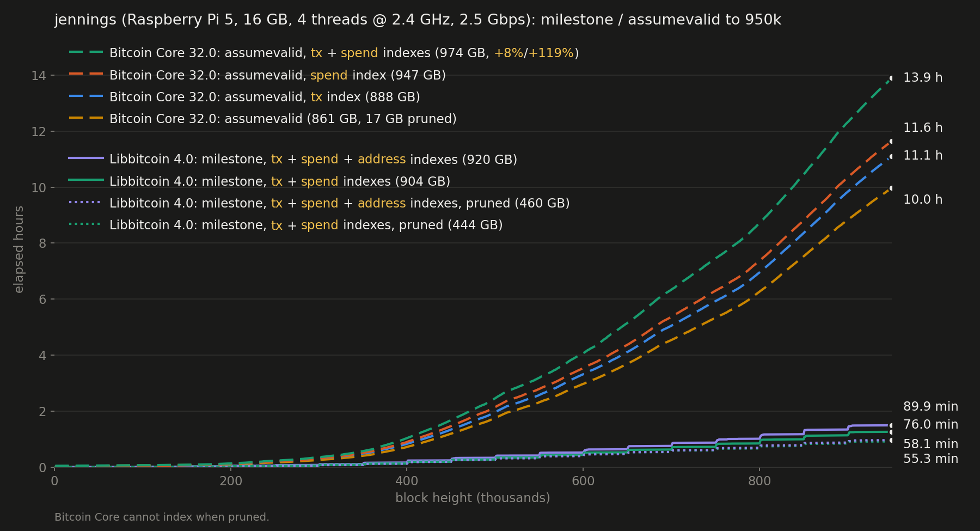Click the 11.1 h end label
Image resolution: width=980 pixels, height=531 pixels.
click(923, 156)
